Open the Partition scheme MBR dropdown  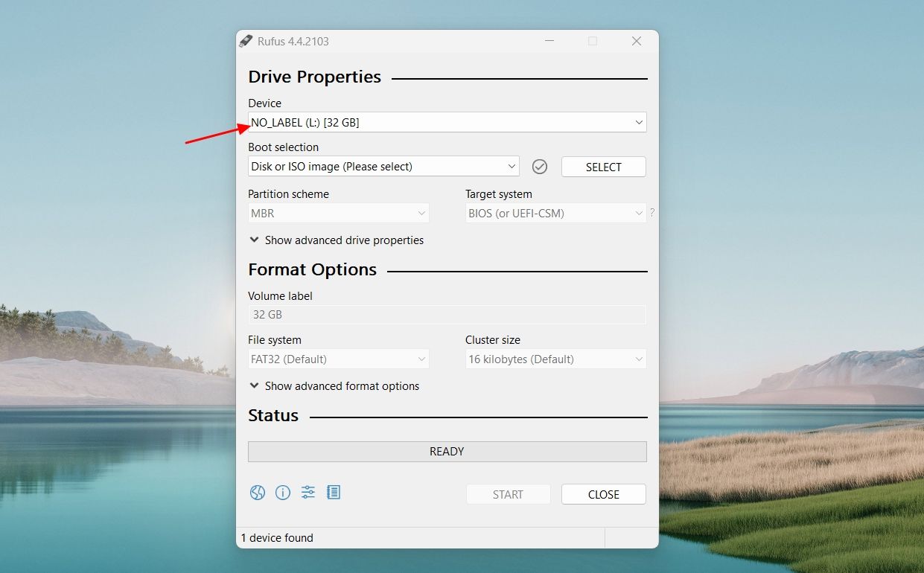(x=339, y=214)
